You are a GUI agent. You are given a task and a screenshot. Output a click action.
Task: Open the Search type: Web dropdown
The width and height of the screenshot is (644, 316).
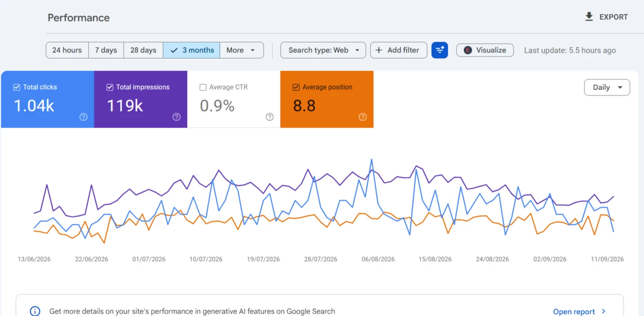pyautogui.click(x=323, y=50)
